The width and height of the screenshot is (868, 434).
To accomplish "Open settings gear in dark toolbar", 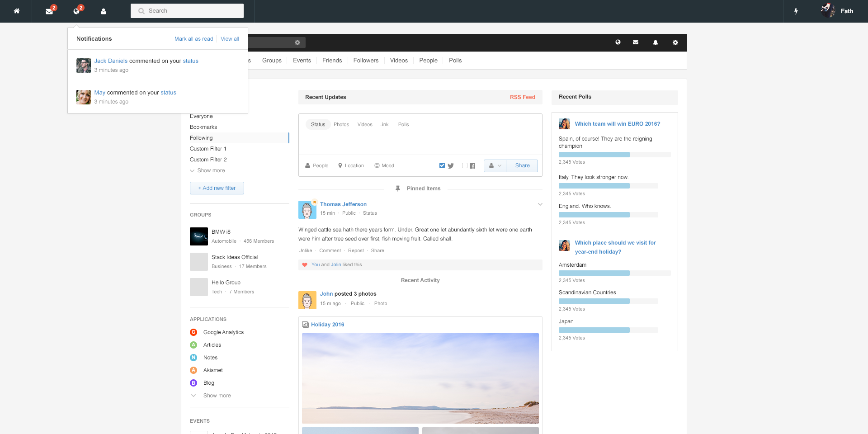I will [675, 42].
